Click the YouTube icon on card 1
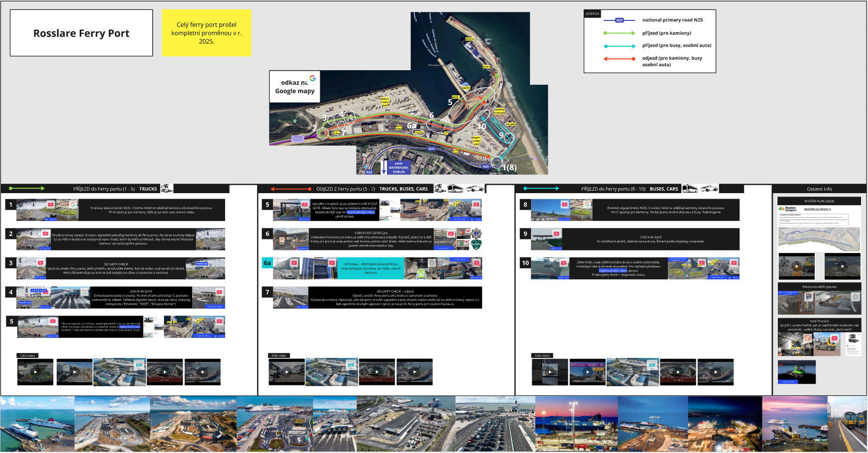 coord(51,204)
